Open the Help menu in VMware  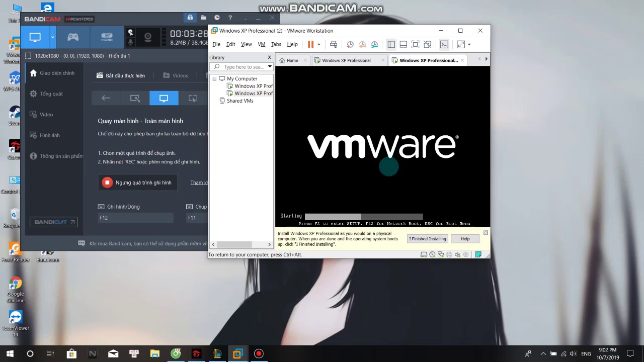coord(292,44)
